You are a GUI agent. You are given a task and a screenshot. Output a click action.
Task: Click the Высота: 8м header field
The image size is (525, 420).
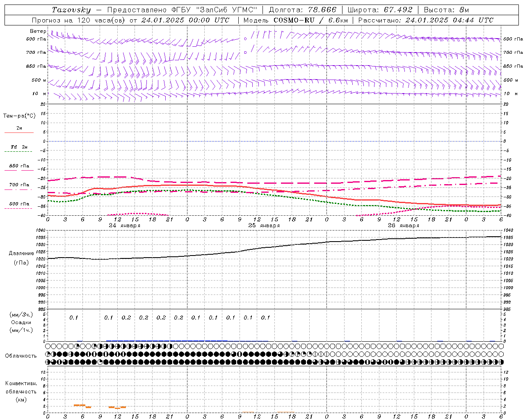(446, 10)
